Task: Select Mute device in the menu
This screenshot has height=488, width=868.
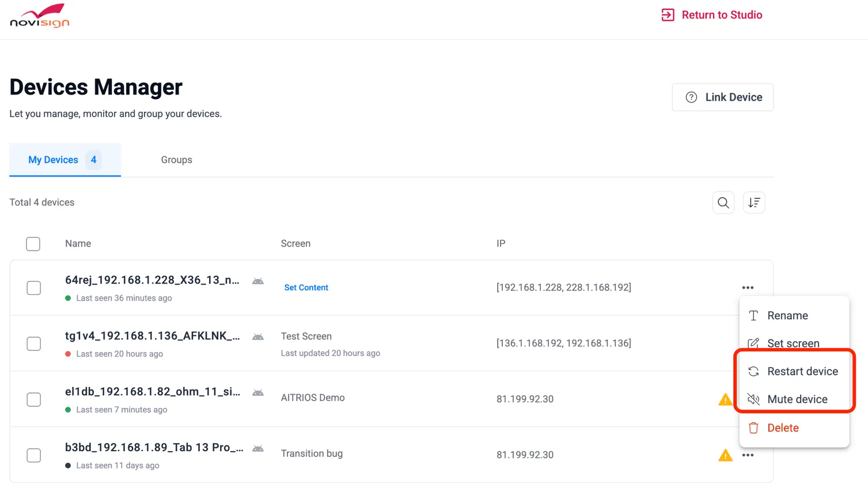Action: point(797,399)
